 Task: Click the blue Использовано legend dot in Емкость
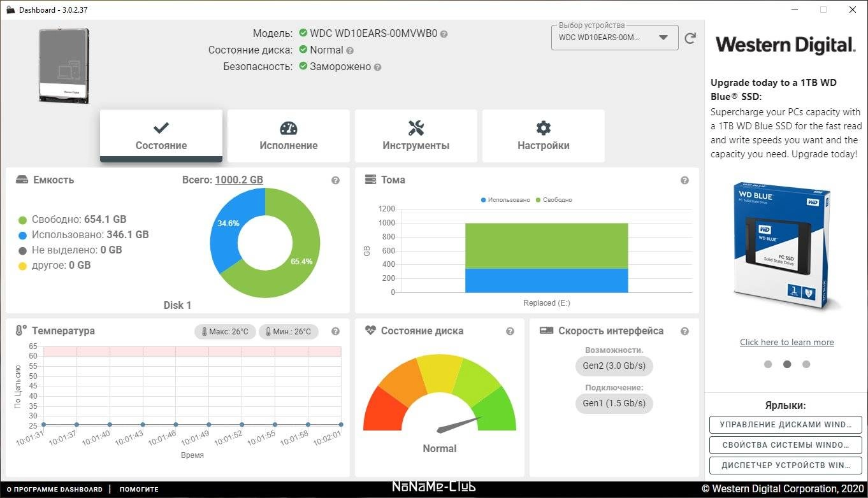point(23,235)
